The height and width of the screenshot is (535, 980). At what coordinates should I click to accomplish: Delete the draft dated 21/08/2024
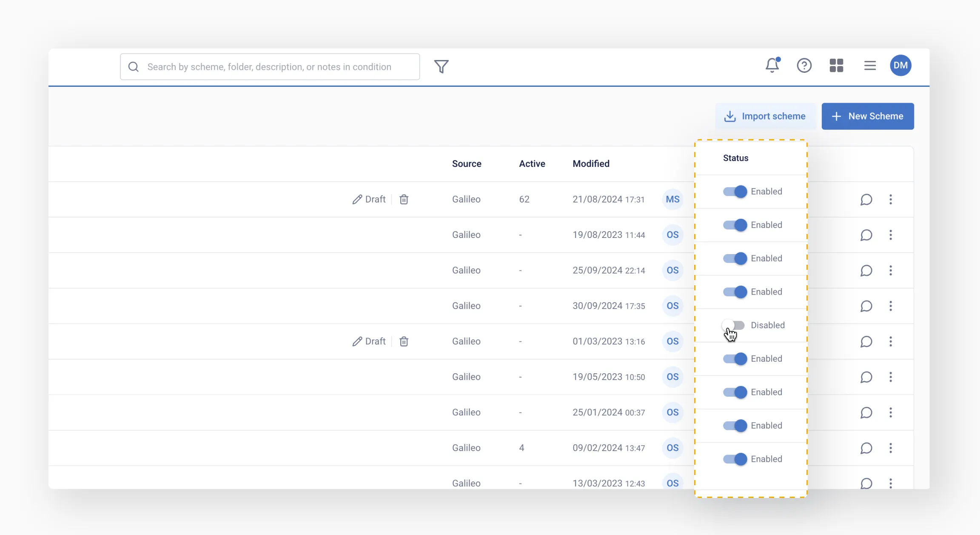tap(404, 199)
